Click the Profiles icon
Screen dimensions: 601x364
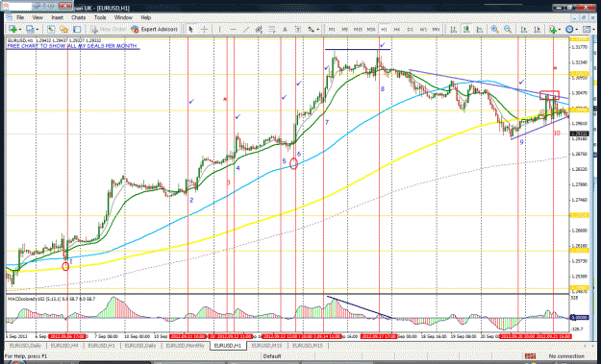tap(30, 29)
